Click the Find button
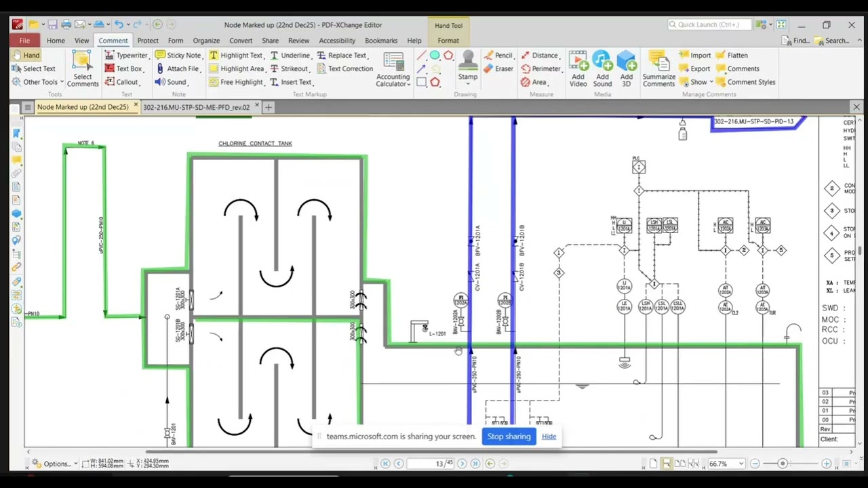 tap(796, 41)
